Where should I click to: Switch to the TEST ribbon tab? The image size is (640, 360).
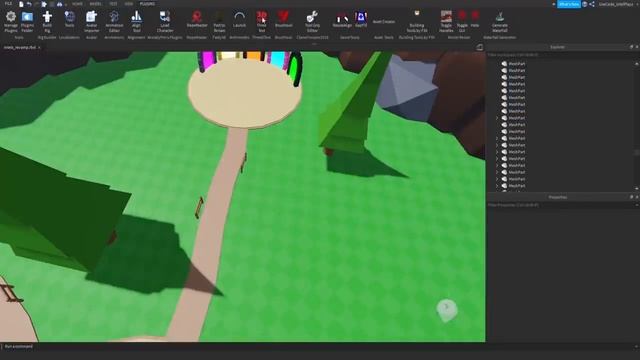(113, 4)
